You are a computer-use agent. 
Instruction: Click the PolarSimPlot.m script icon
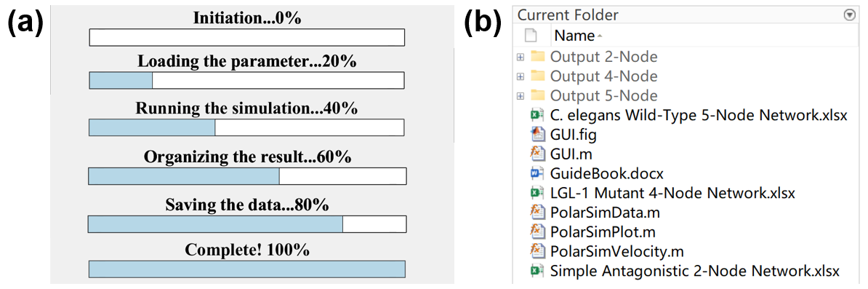(537, 232)
